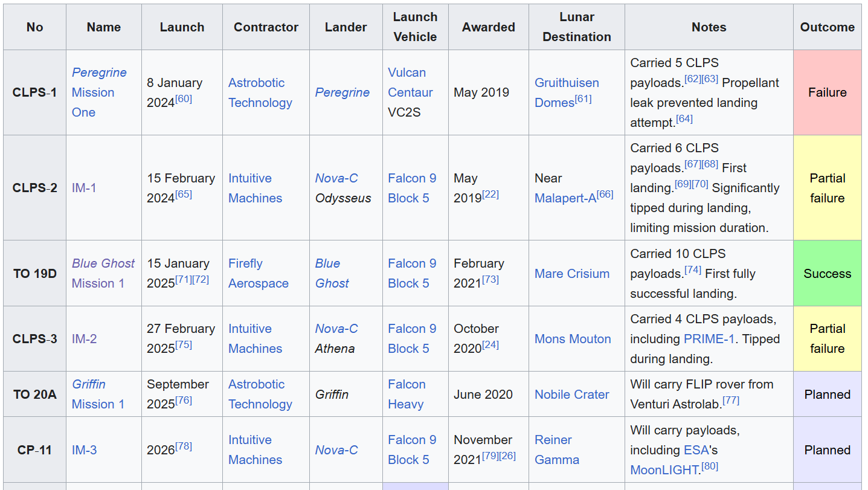Follow the Falcon Heavy link
Viewport: 868px width, 490px height.
(406, 394)
